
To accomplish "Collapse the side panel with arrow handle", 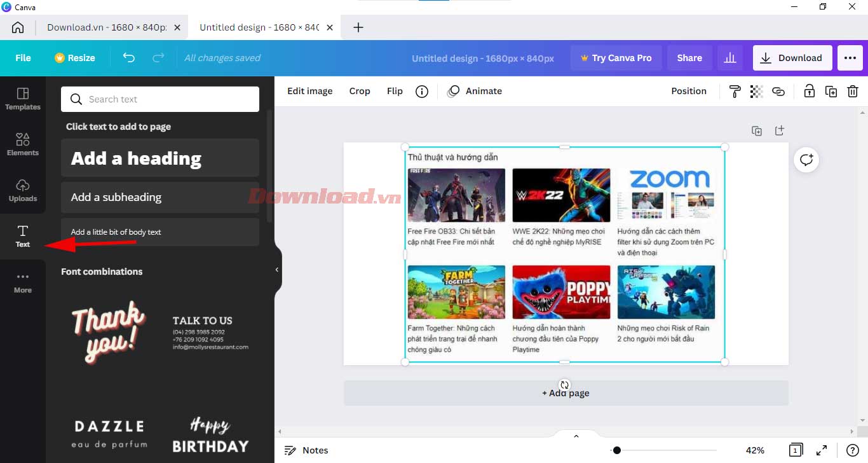I will click(x=277, y=270).
